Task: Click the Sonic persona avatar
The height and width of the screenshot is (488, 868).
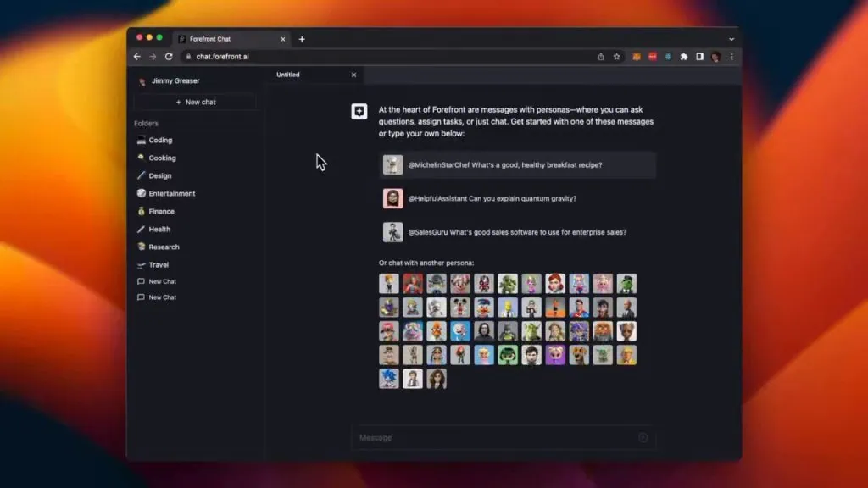Action: [x=389, y=379]
